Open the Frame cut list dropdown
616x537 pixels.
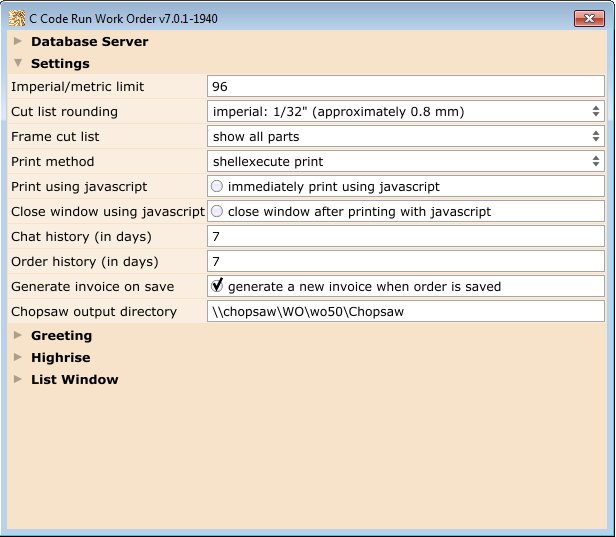[x=405, y=136]
